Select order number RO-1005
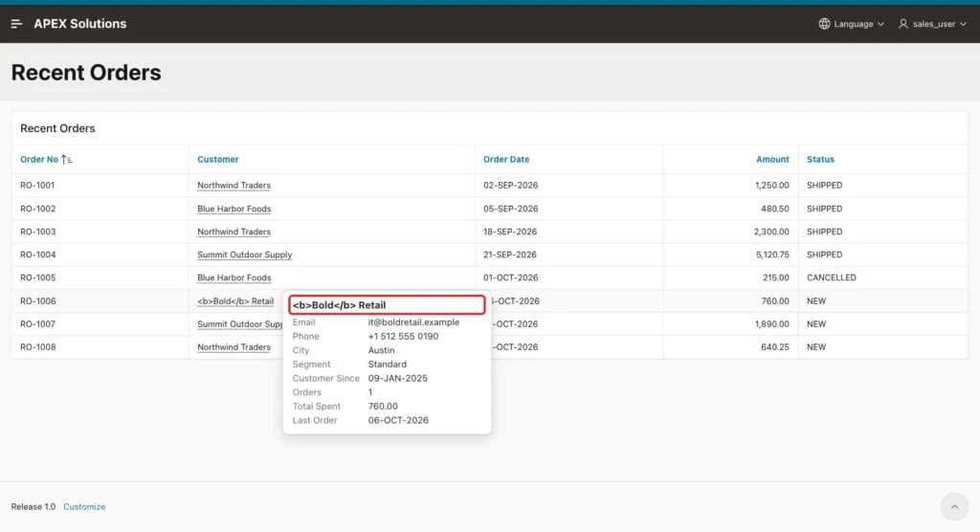This screenshot has height=532, width=980. coord(37,277)
